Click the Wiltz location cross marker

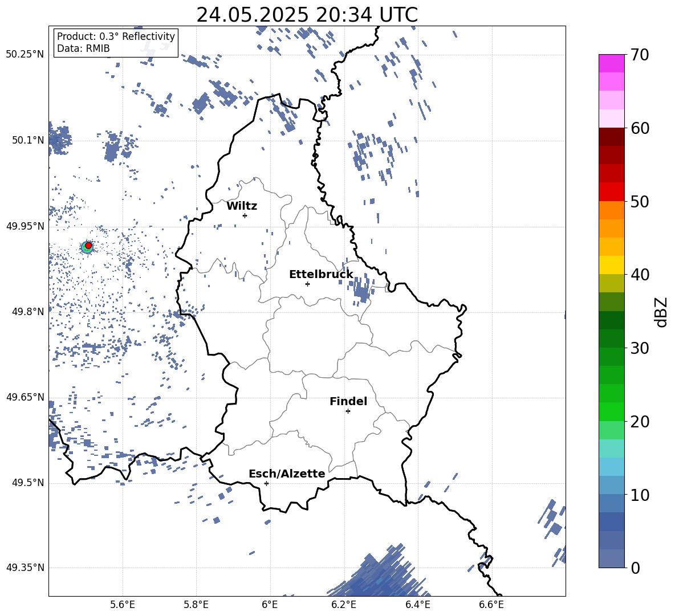[245, 215]
